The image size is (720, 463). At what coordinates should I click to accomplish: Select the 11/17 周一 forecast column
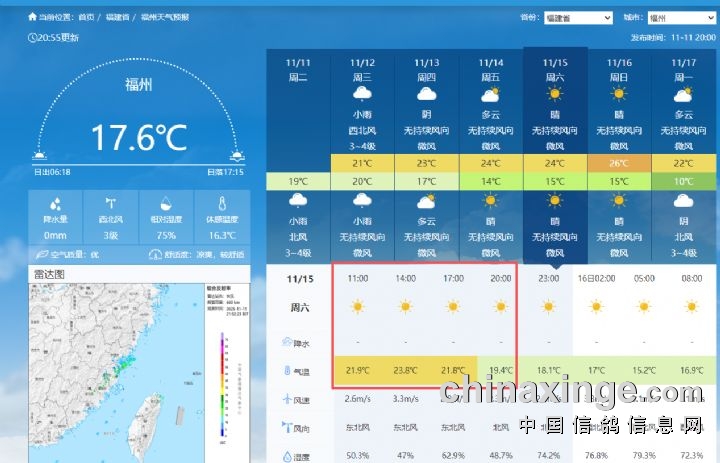[683, 150]
